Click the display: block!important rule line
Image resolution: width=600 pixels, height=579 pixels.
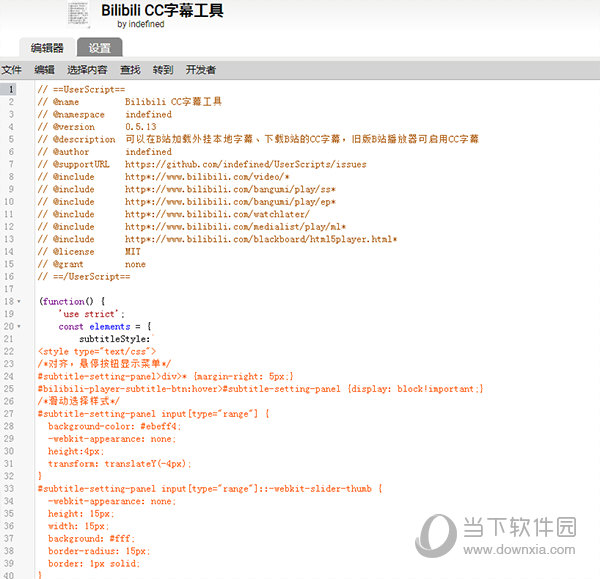coord(261,389)
